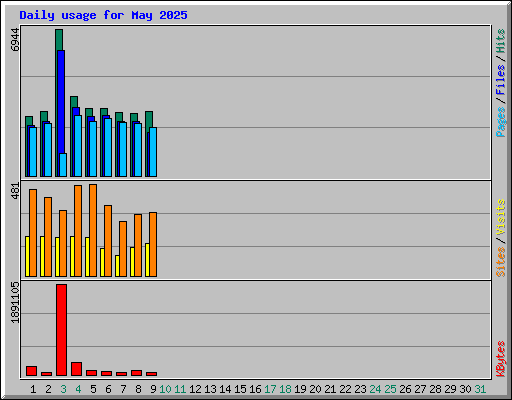Click the 6944 y-axis maximum label
Image resolution: width=512 pixels, height=400 pixels.
tap(15, 40)
